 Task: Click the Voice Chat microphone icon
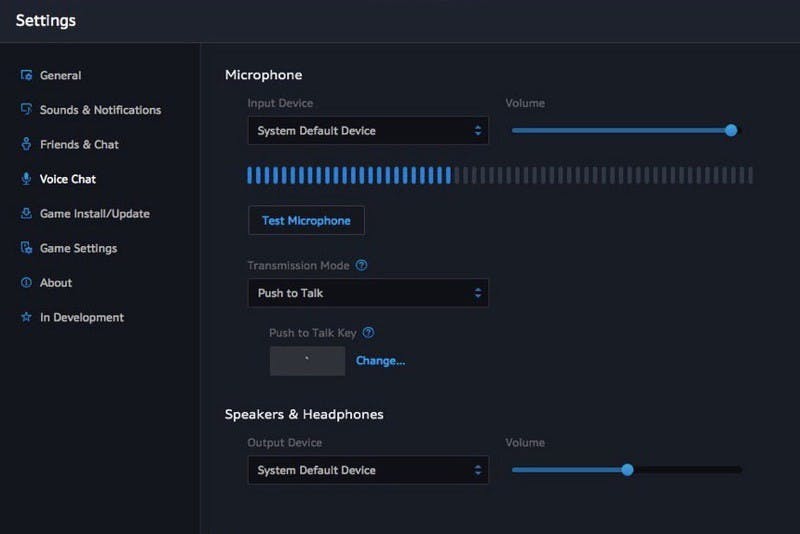(27, 179)
